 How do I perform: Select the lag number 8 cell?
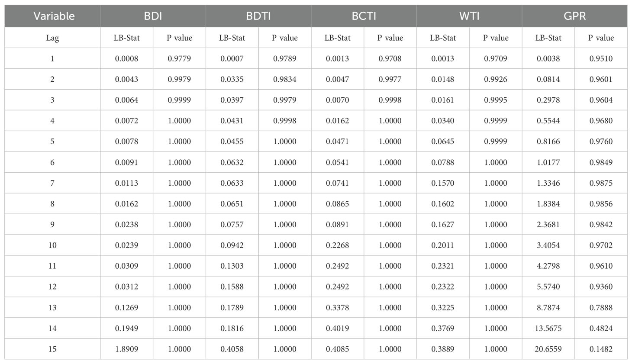tap(52, 204)
